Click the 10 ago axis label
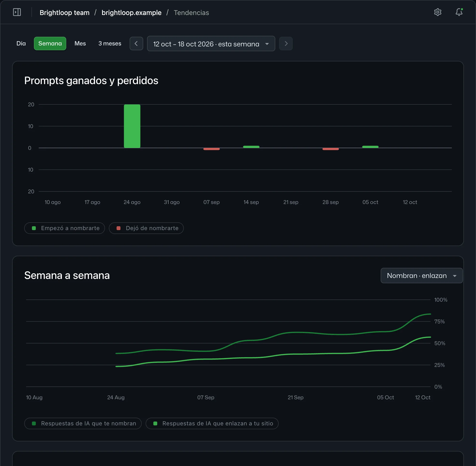This screenshot has height=466, width=476. 53,202
